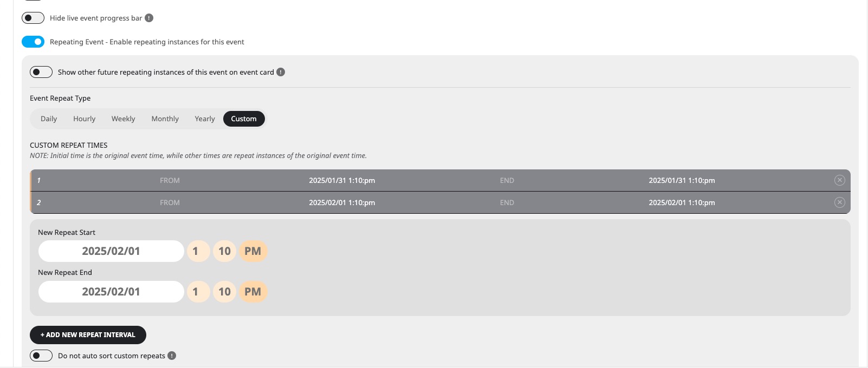The width and height of the screenshot is (868, 368).
Task: Open New Repeat End date field
Action: [111, 292]
